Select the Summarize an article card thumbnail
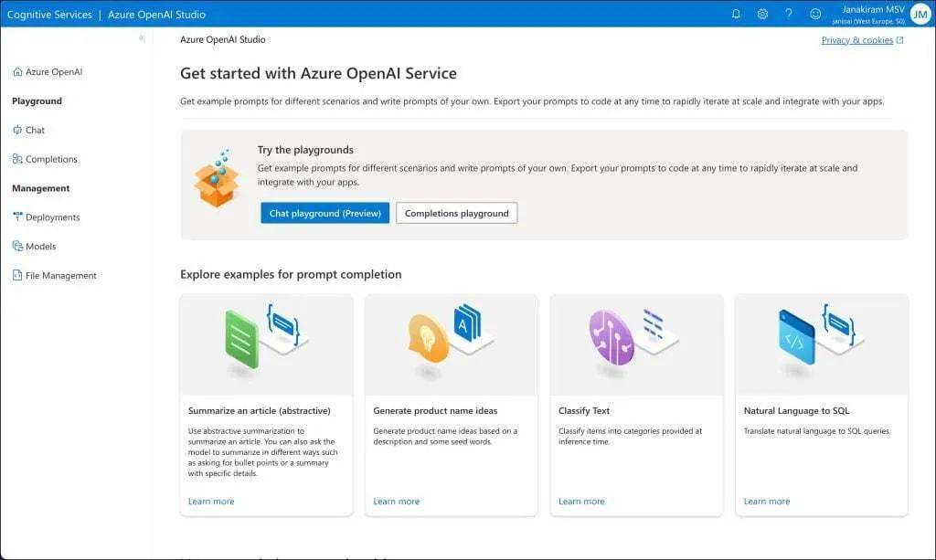 [266, 344]
